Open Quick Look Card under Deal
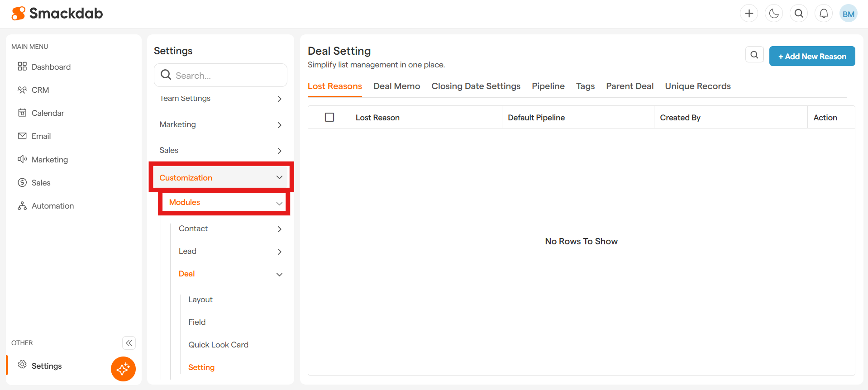The width and height of the screenshot is (868, 390). coord(218,345)
